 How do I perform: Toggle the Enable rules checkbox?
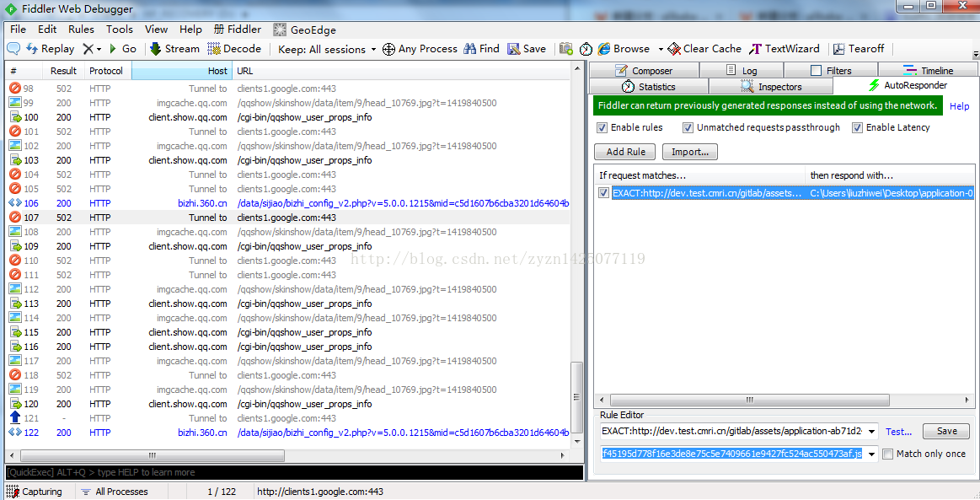[602, 127]
